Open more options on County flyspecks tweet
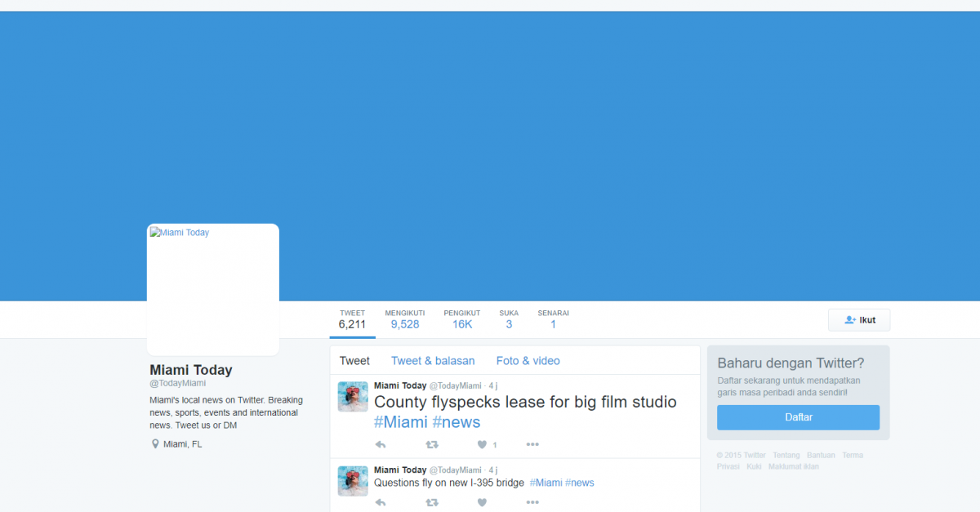Screen dimensions: 980x512 (x=532, y=445)
